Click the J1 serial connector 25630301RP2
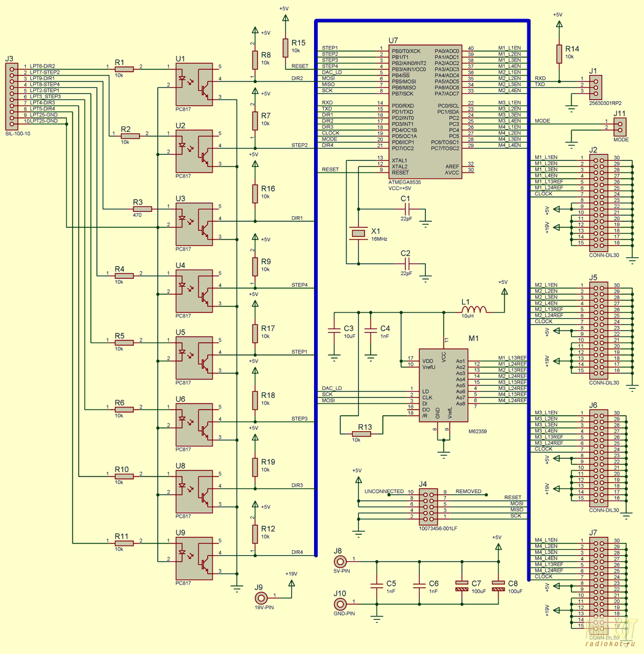Viewport: 644px width, 654px height. pos(595,88)
